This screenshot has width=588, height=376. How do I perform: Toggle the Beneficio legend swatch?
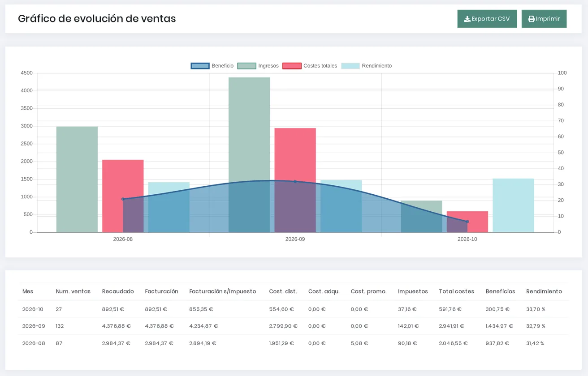(x=200, y=66)
